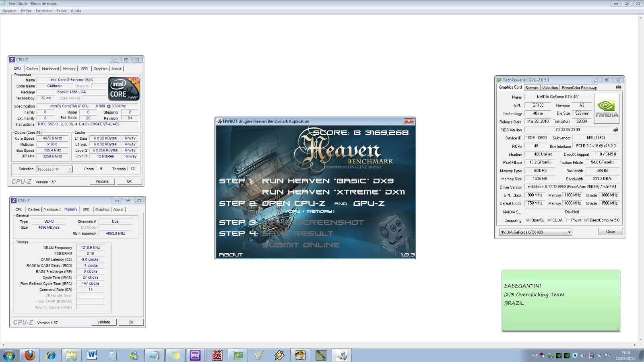Open the NVIDIA GeForce GTX 480 card dropdown
Screen dimensions: 644x362
(x=535, y=232)
